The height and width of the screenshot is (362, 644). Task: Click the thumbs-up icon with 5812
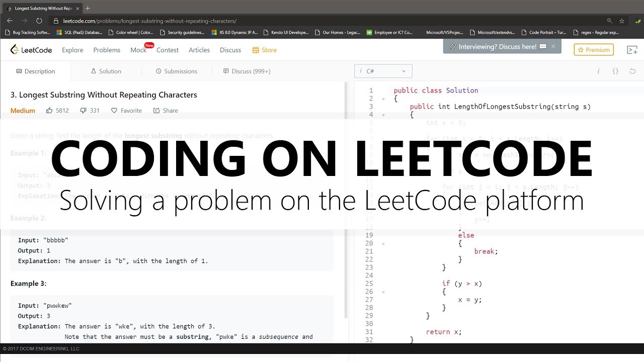coord(49,110)
